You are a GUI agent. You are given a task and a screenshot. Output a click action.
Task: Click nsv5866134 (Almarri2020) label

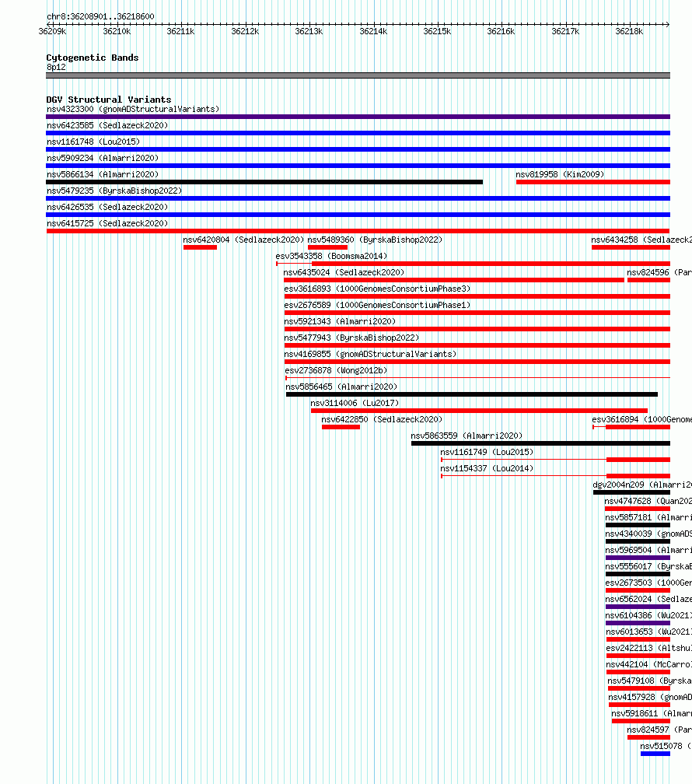click(103, 174)
